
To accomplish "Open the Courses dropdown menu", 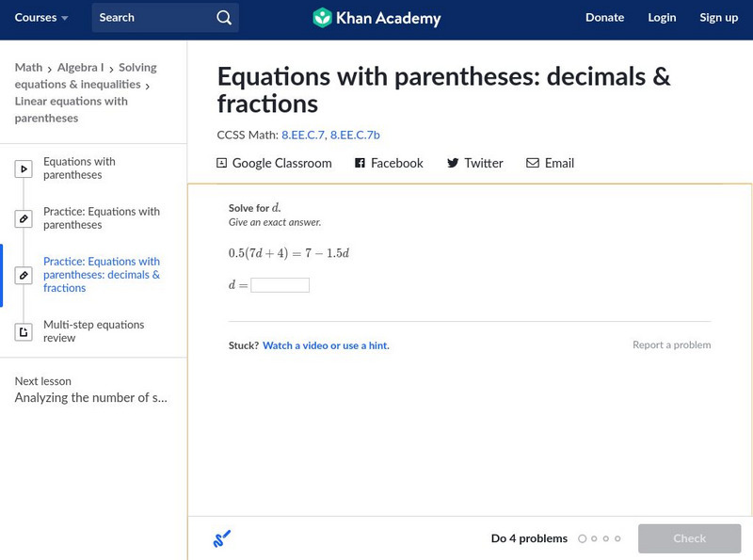I will tap(41, 18).
